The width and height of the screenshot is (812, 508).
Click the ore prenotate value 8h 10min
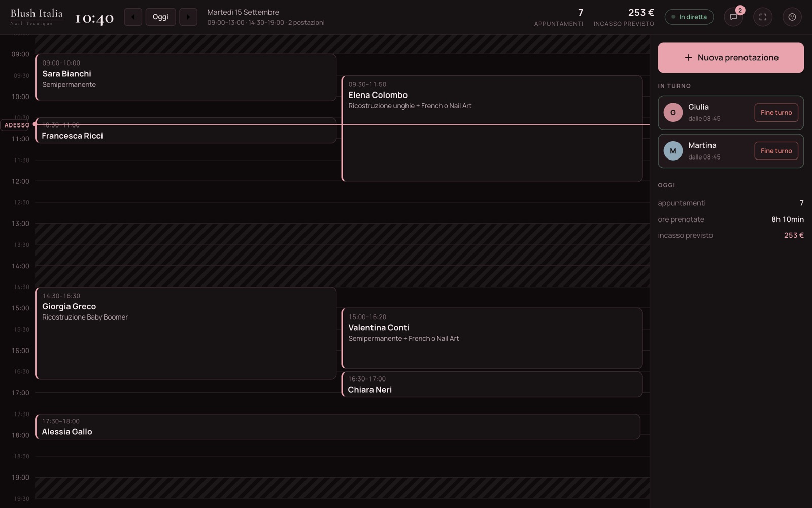point(788,219)
